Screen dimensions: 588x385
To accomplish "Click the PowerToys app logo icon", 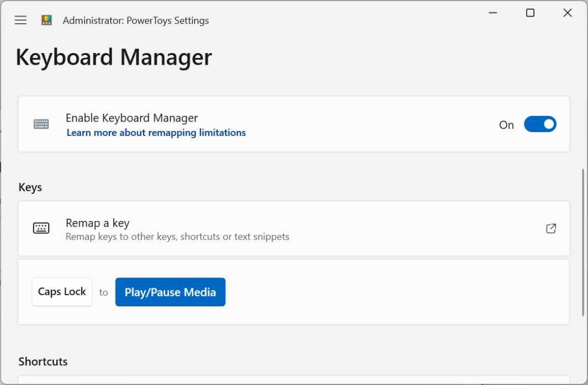I will coord(47,20).
